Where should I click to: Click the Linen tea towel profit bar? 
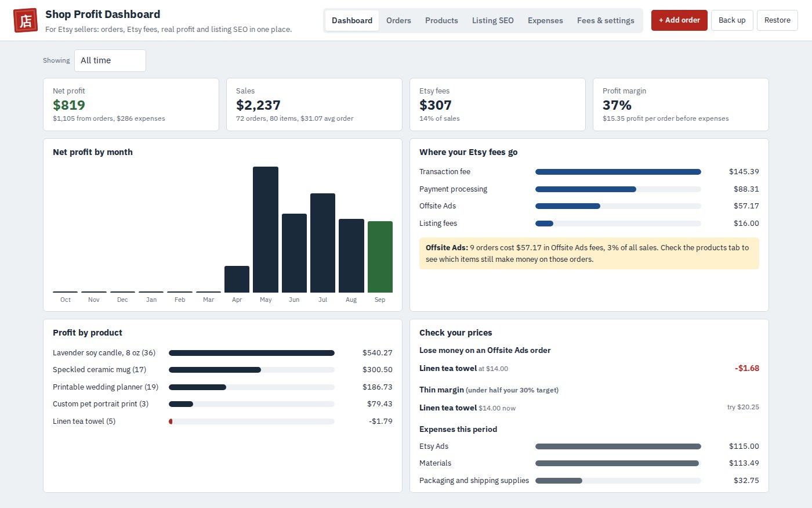pyautogui.click(x=252, y=421)
